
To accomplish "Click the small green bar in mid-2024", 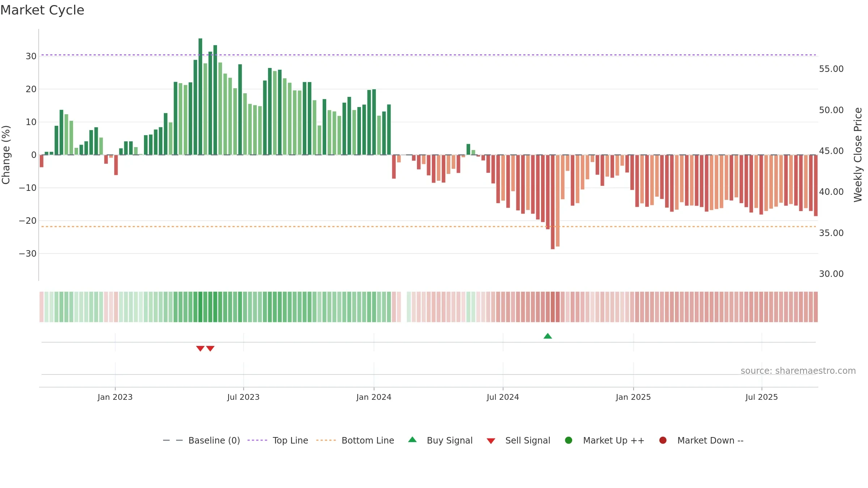I will click(x=468, y=149).
